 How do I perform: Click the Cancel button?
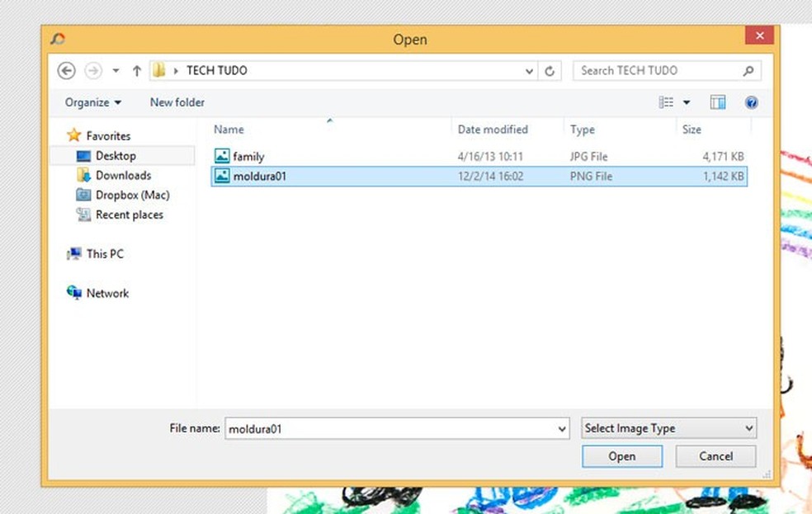click(715, 456)
